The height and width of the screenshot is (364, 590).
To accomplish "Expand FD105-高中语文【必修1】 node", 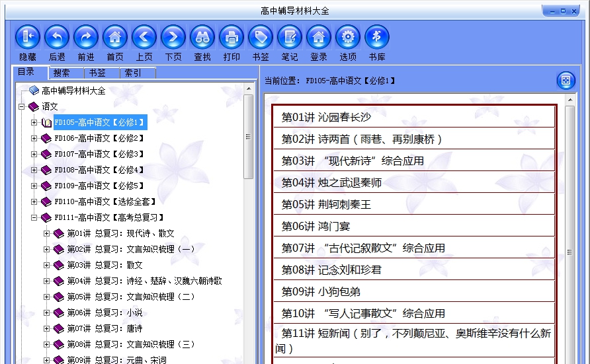I will (x=34, y=122).
